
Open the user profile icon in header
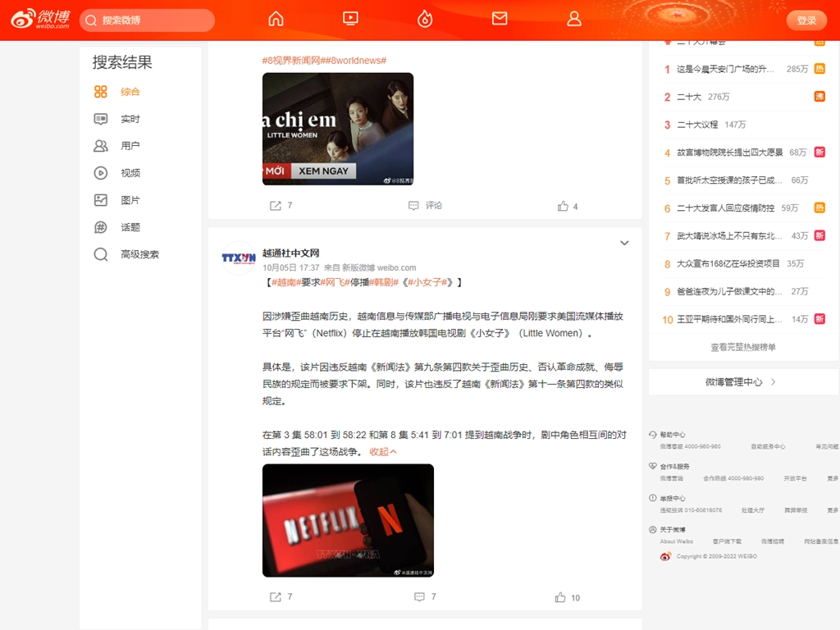574,19
